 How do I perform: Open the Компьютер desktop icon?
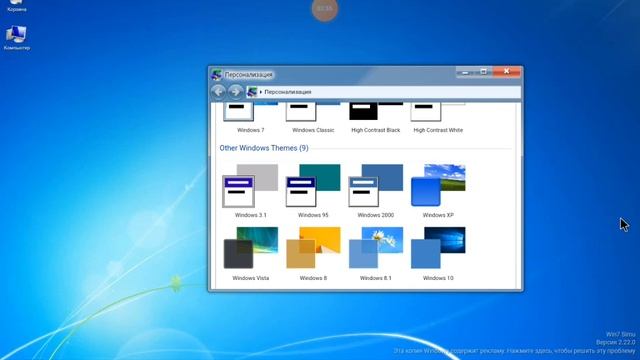17,38
